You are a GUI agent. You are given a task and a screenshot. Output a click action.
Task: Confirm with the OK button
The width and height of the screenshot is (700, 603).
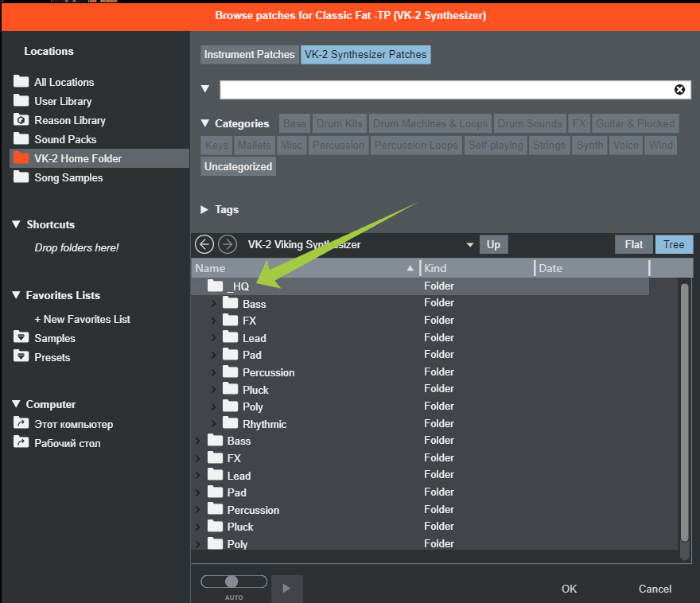point(570,589)
